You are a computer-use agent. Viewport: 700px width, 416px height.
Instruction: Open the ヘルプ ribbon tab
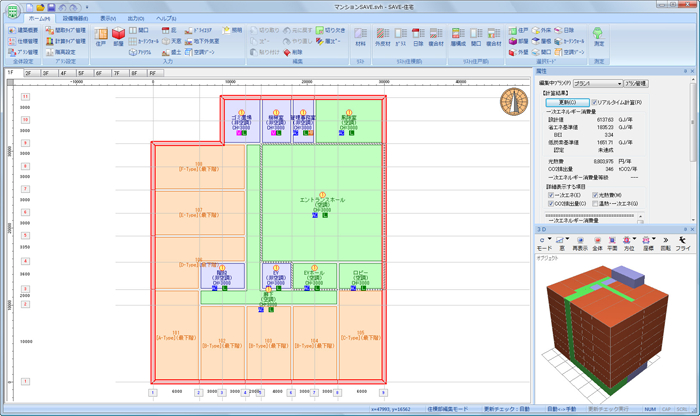(166, 19)
